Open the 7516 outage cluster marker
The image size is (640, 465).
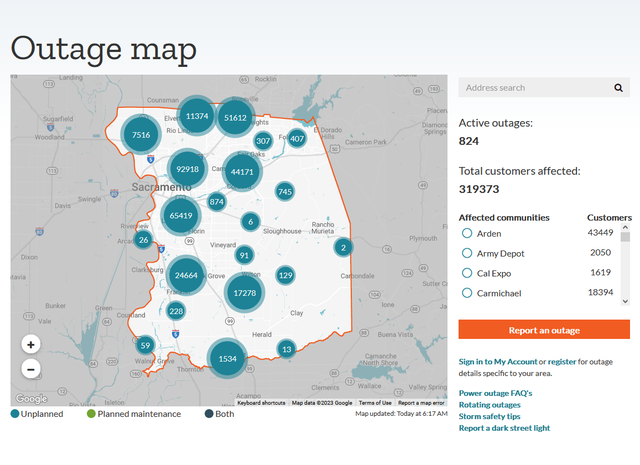tap(141, 134)
